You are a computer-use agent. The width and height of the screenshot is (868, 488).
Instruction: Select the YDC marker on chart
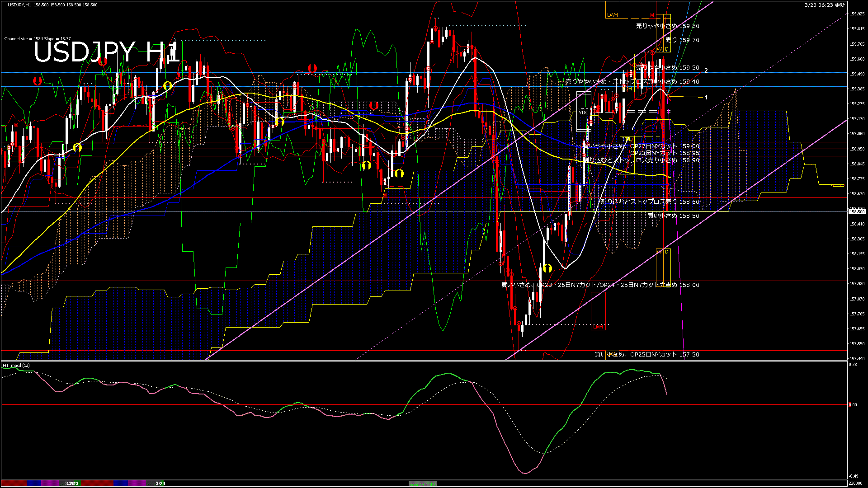click(583, 112)
